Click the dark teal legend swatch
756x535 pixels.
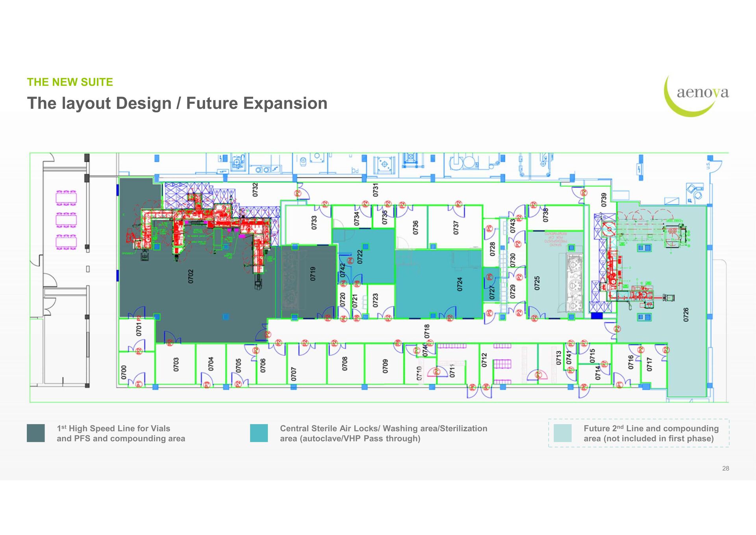(x=36, y=433)
